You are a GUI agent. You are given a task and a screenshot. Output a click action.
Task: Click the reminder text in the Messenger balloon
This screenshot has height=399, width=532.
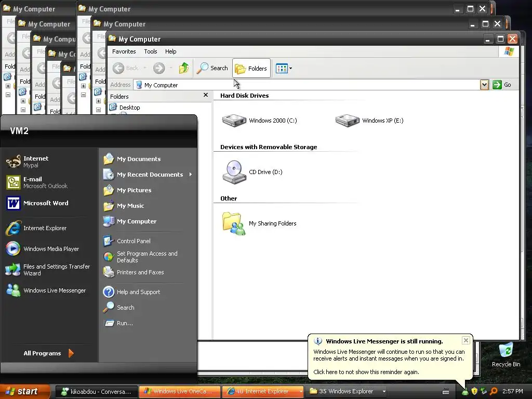point(366,372)
